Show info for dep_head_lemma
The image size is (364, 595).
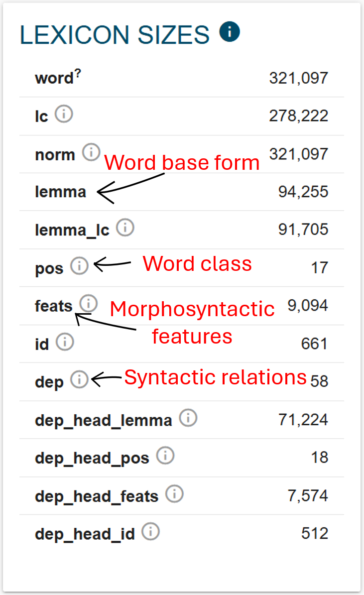(x=188, y=418)
